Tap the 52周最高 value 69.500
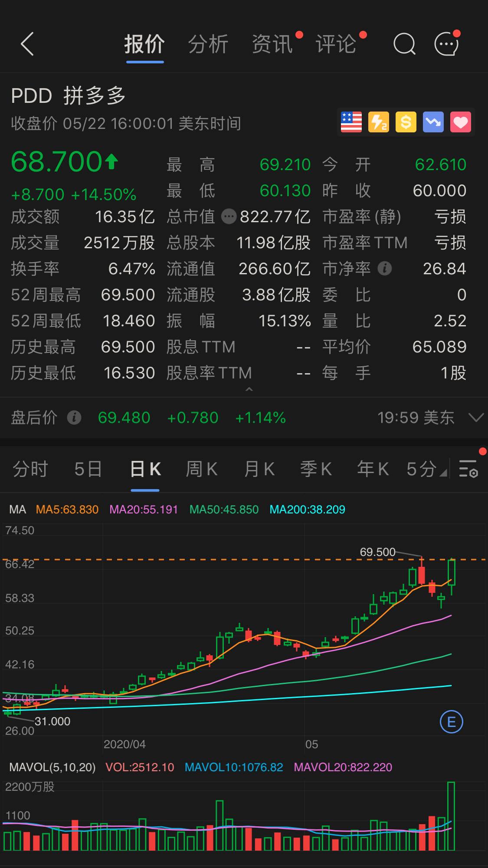The width and height of the screenshot is (488, 868). click(128, 295)
